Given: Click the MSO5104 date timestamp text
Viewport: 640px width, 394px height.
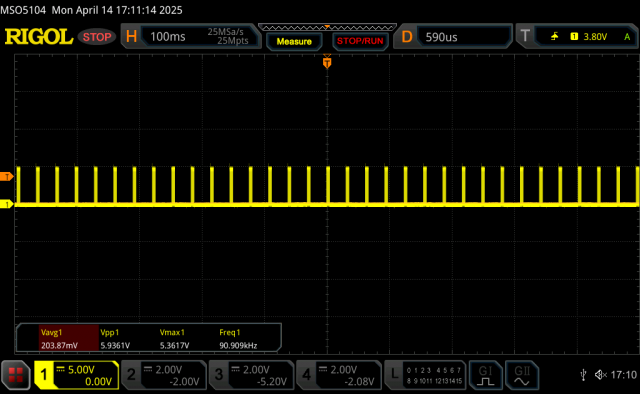Looking at the screenshot, I should (91, 10).
